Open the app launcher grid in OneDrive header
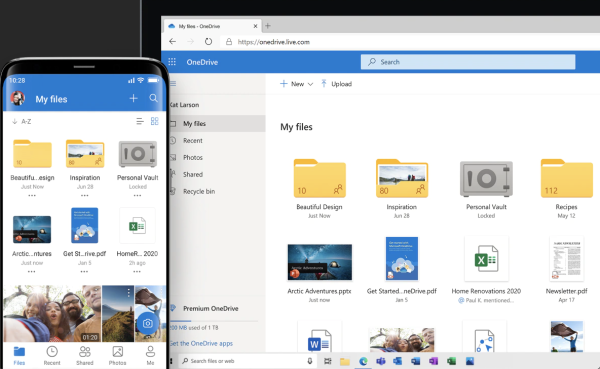Viewport: 600px width, 369px height. coord(172,62)
